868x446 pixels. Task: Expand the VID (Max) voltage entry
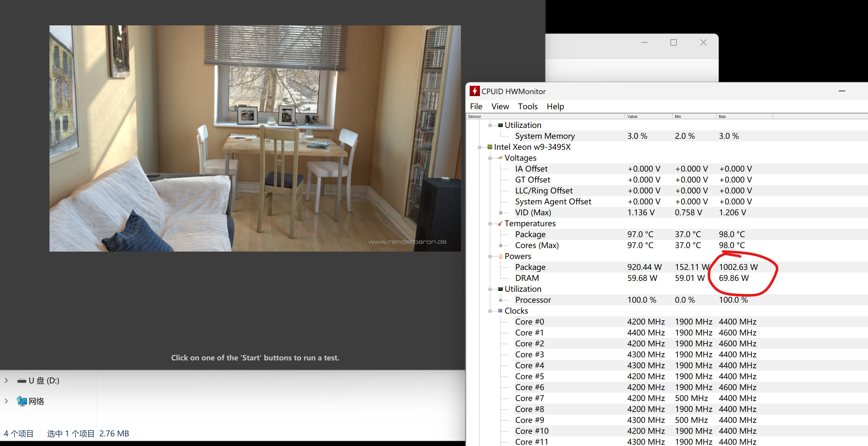(500, 213)
